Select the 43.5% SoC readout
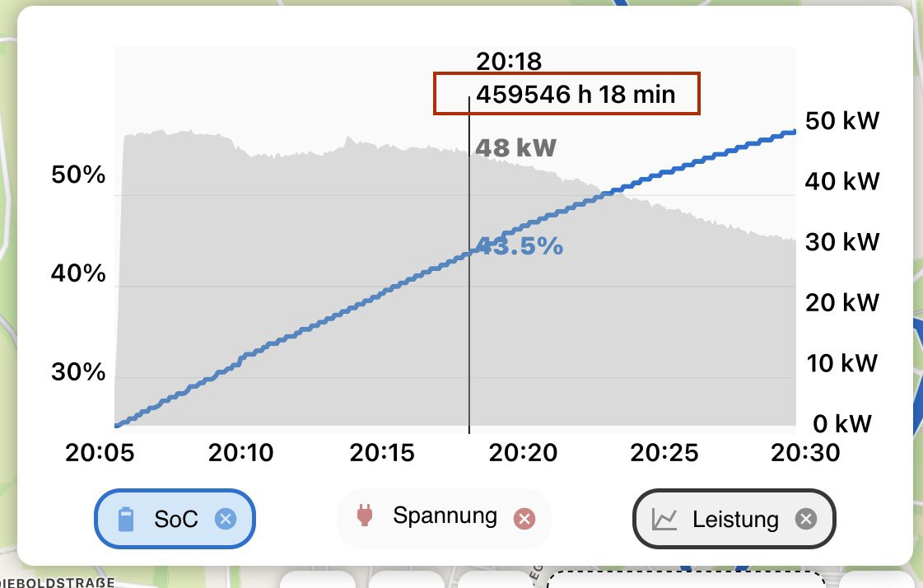 coord(520,245)
